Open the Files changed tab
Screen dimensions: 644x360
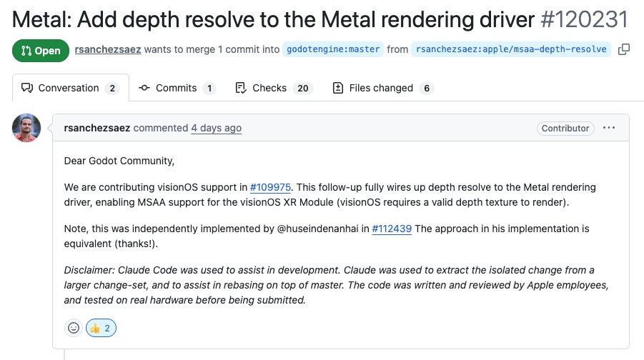click(383, 88)
